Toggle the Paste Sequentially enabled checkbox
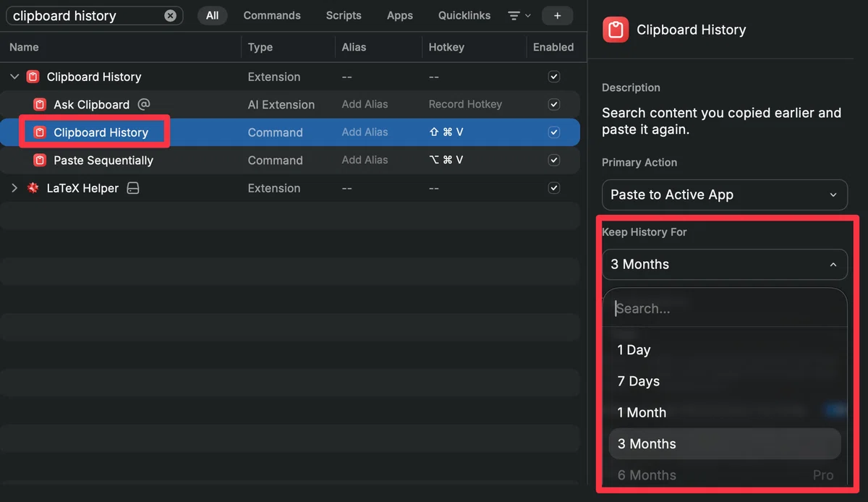Viewport: 868px width, 502px height. click(x=554, y=160)
